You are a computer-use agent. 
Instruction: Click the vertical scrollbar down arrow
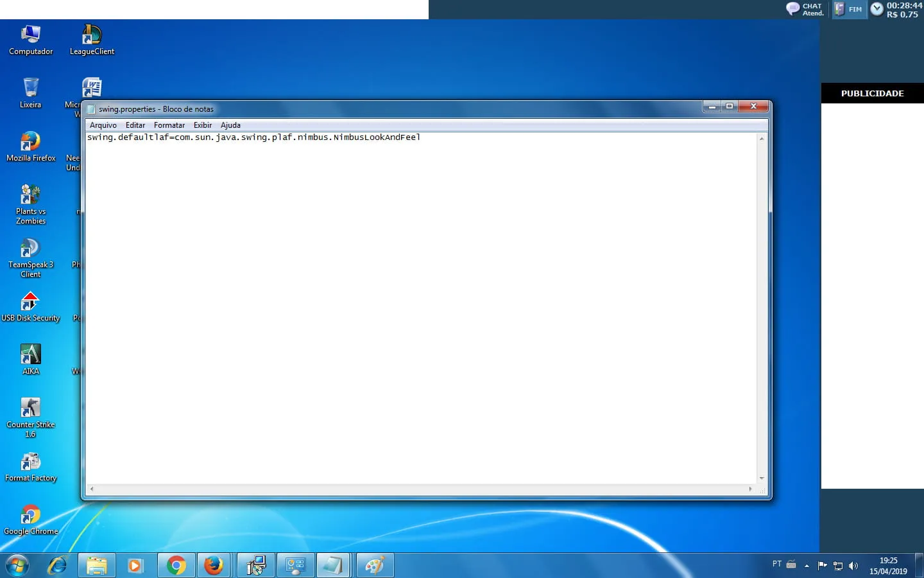pos(762,478)
